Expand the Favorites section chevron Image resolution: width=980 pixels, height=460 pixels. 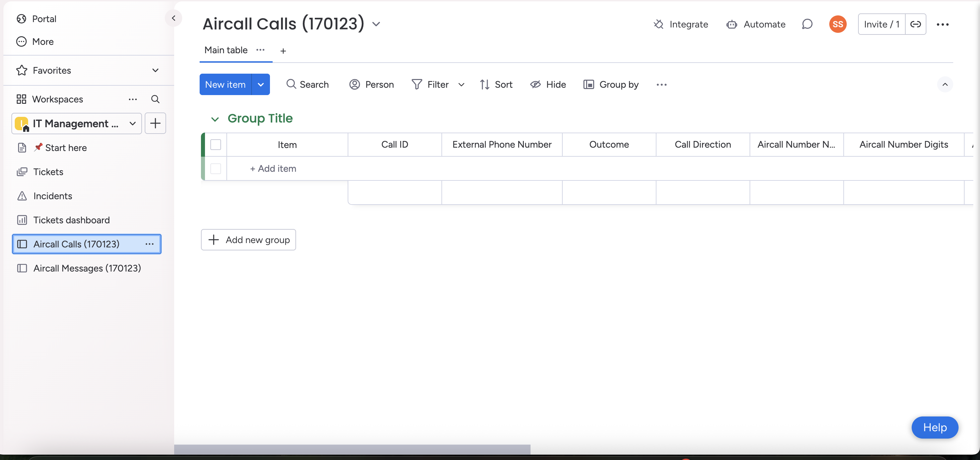coord(155,70)
